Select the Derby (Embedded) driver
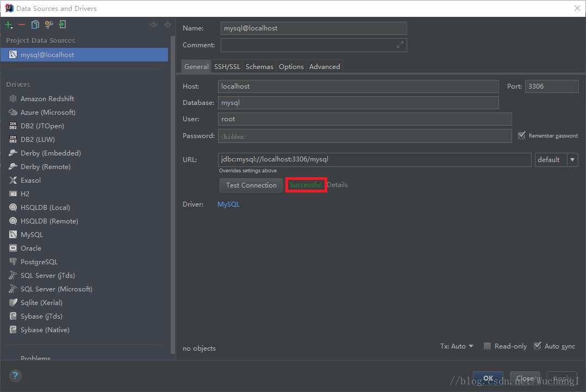This screenshot has height=392, width=586. tap(51, 153)
